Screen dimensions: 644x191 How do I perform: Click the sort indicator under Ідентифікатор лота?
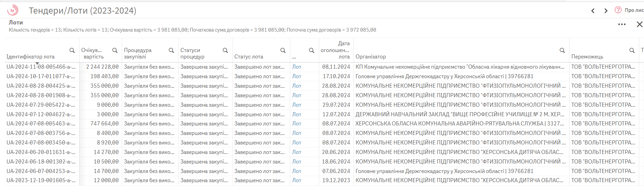37,64
